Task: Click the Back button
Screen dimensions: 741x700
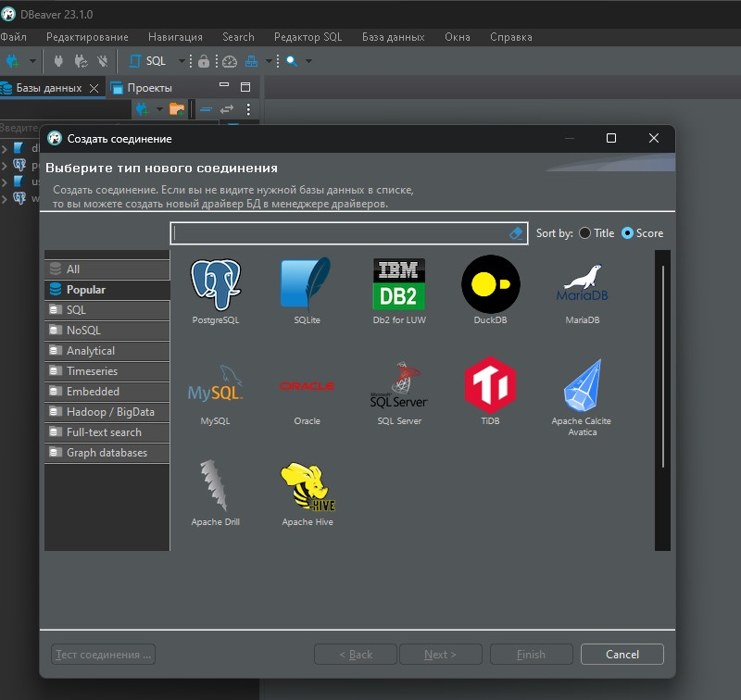Action: click(356, 655)
